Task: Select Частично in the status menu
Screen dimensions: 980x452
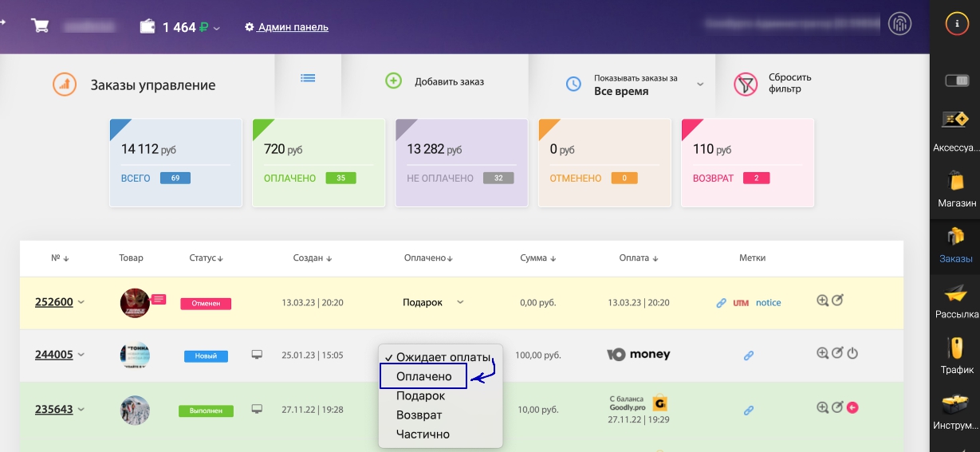Action: coord(441,434)
